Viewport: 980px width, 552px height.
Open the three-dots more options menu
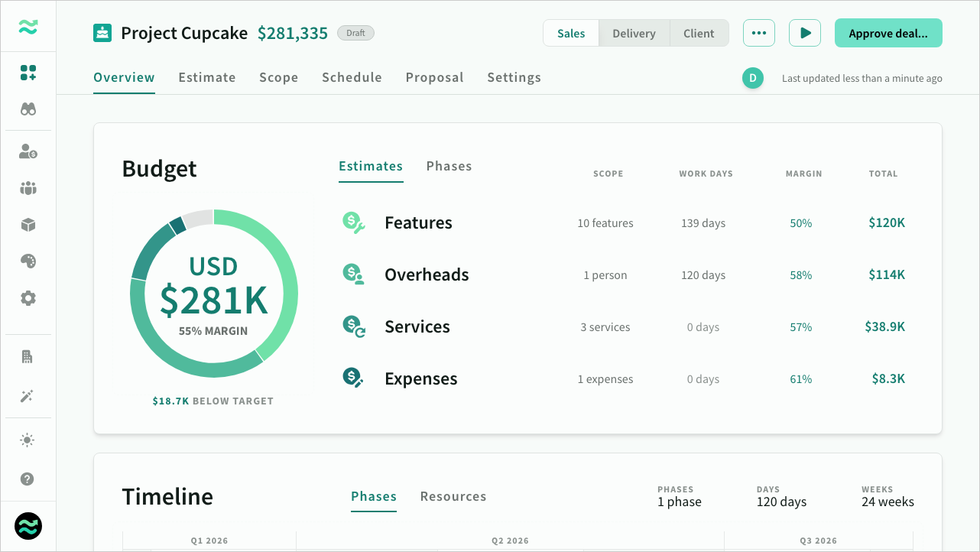point(758,34)
